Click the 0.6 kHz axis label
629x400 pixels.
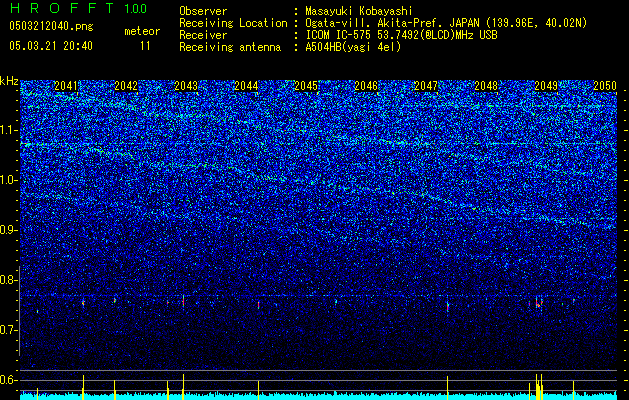click(9, 380)
